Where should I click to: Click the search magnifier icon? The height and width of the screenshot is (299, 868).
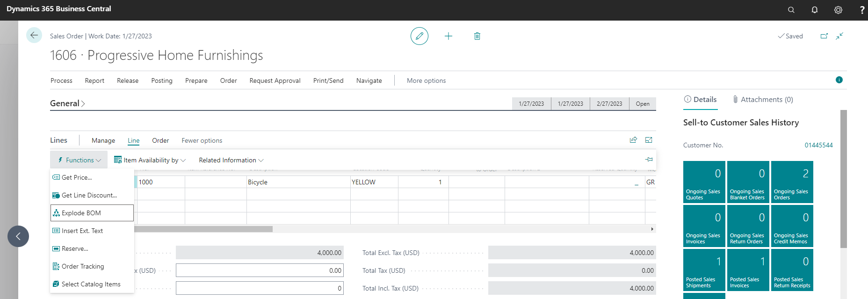pyautogui.click(x=791, y=10)
